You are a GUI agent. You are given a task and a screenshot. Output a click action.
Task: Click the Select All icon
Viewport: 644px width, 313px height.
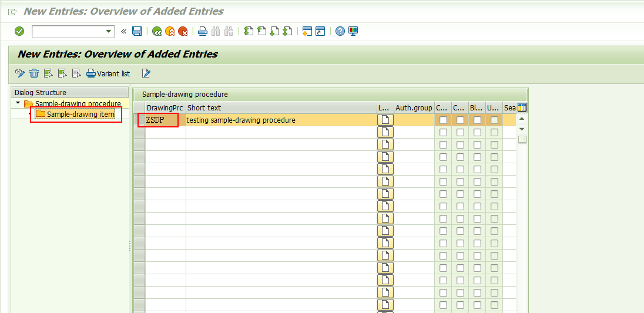click(48, 73)
